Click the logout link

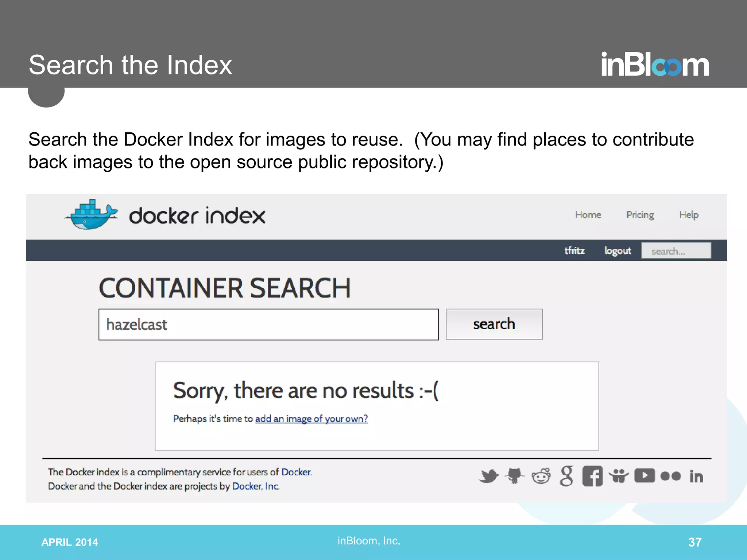[618, 251]
